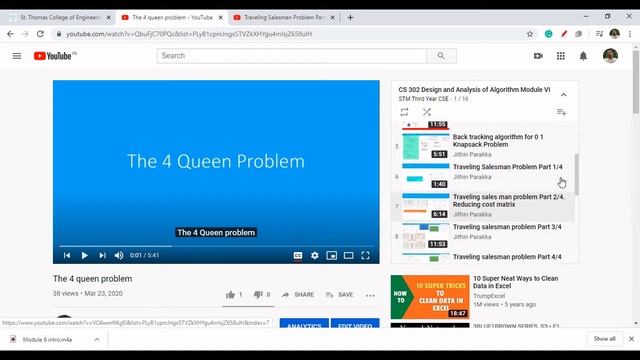Open the player settings gear
Screen dimensions: 640x360
(x=315, y=256)
